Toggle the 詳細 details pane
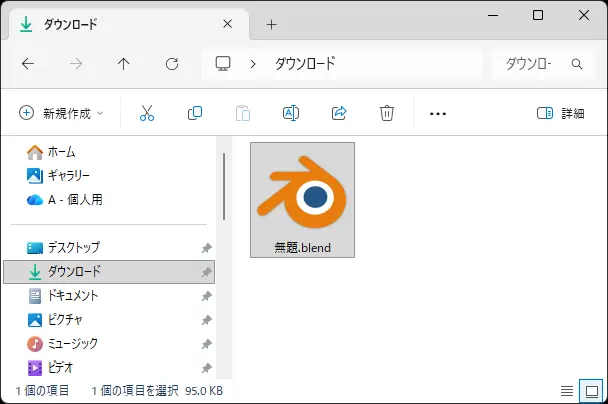 pyautogui.click(x=561, y=113)
